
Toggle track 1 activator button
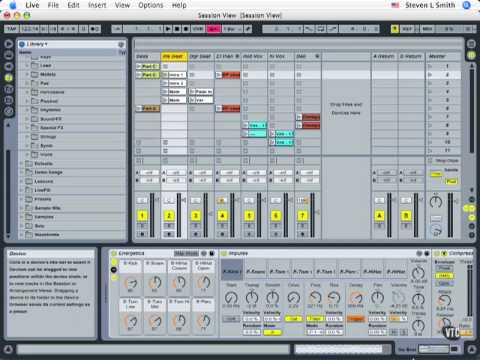tap(142, 216)
